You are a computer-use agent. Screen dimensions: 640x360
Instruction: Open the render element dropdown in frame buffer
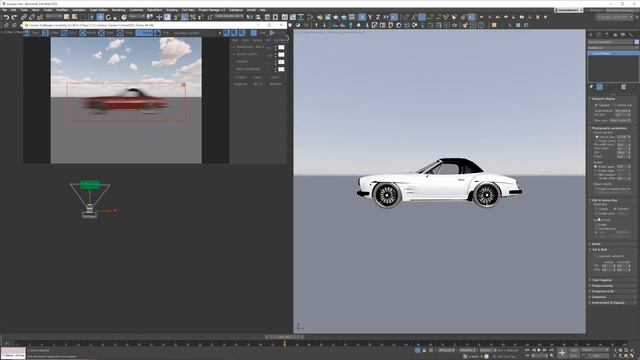198,33
